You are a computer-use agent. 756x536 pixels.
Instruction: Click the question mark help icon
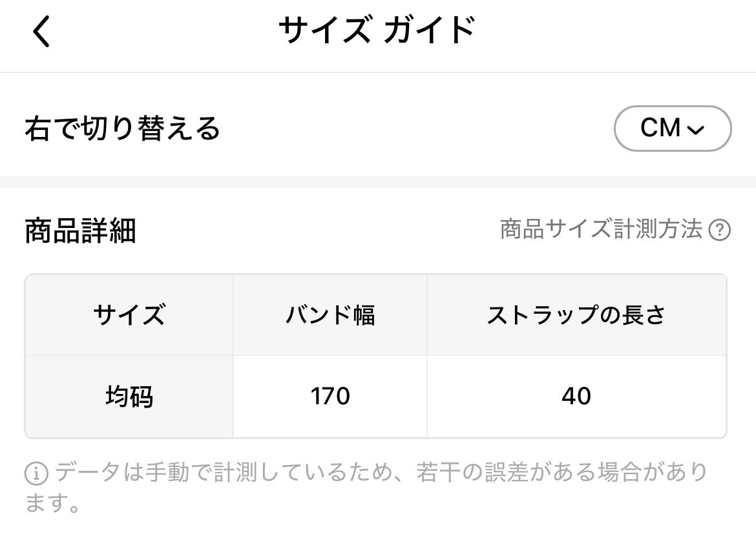(719, 230)
